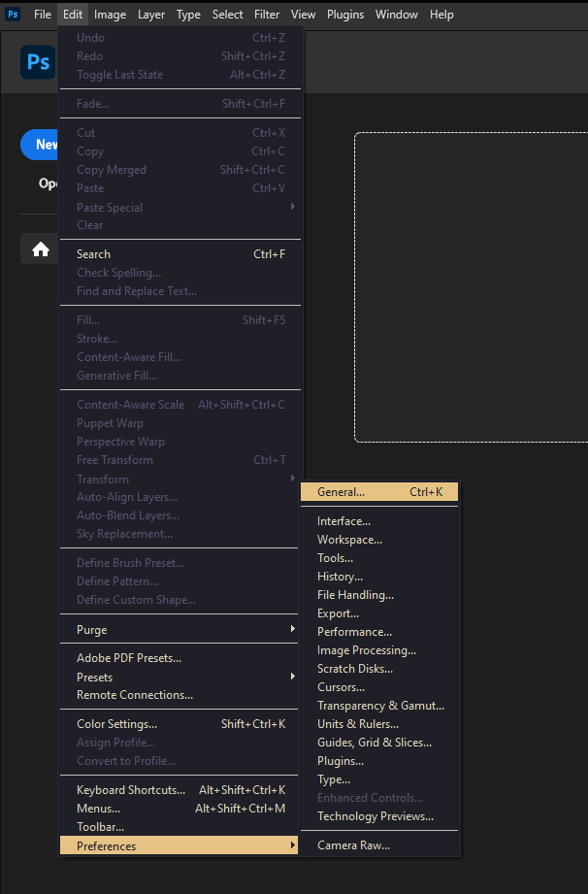Open the Window menu

[397, 15]
